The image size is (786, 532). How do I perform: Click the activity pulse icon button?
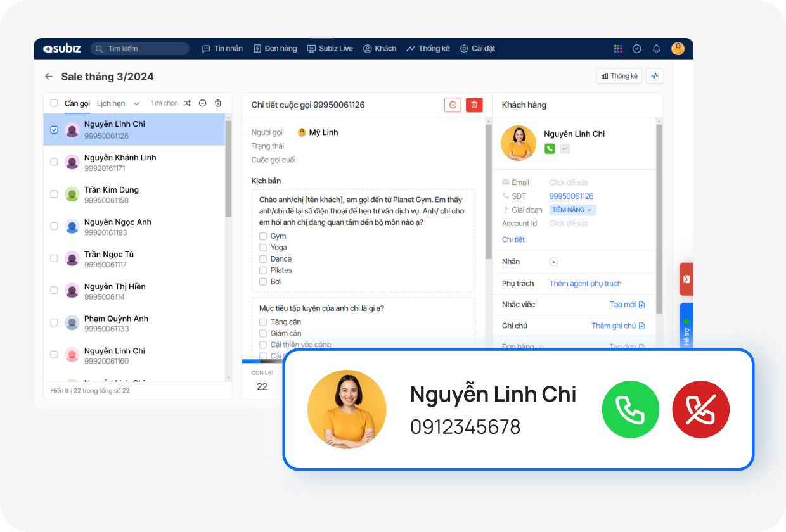655,76
